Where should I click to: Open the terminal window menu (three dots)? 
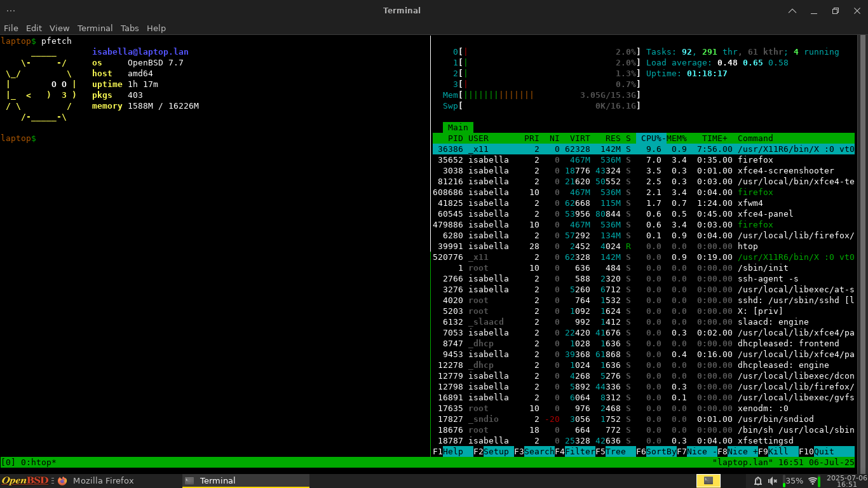pos(11,10)
